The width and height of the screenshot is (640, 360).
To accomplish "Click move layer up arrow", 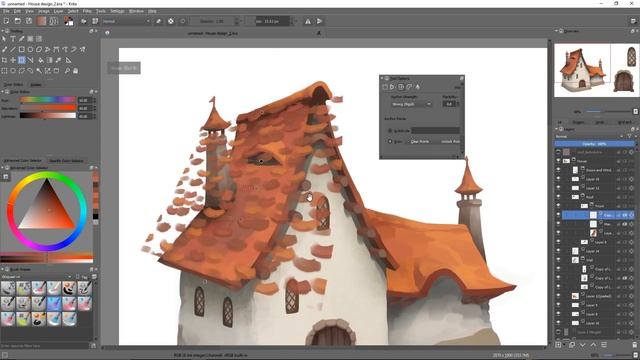I will pos(593,345).
